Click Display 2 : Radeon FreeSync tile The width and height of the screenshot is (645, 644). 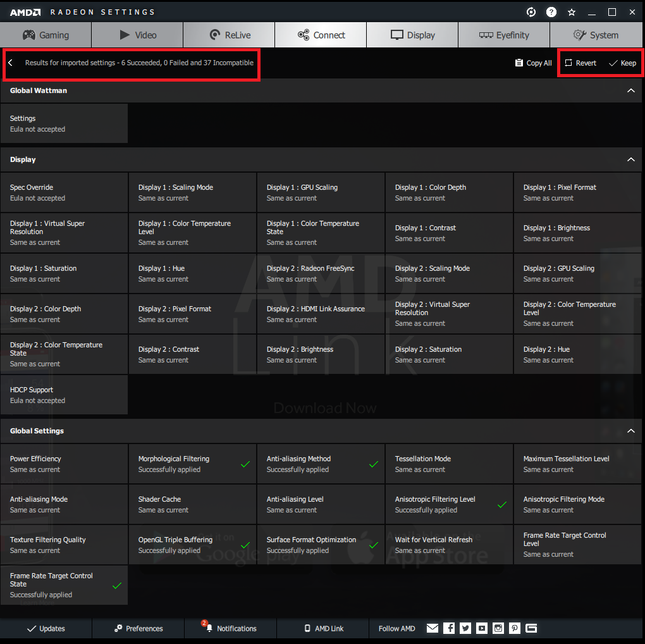click(321, 274)
